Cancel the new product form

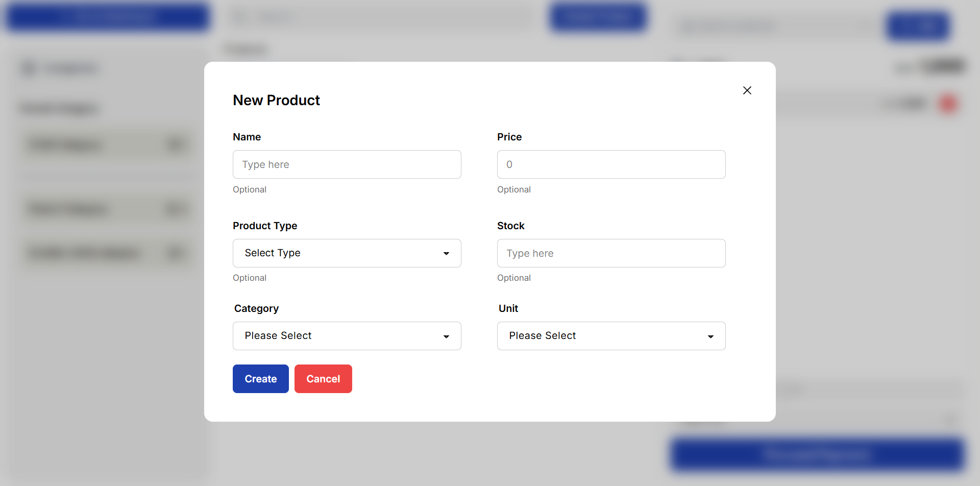tap(323, 379)
